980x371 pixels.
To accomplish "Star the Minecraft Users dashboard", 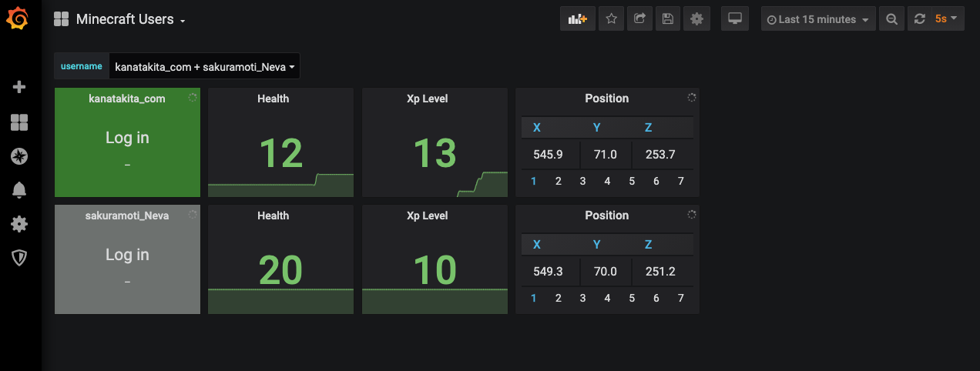I will point(612,19).
